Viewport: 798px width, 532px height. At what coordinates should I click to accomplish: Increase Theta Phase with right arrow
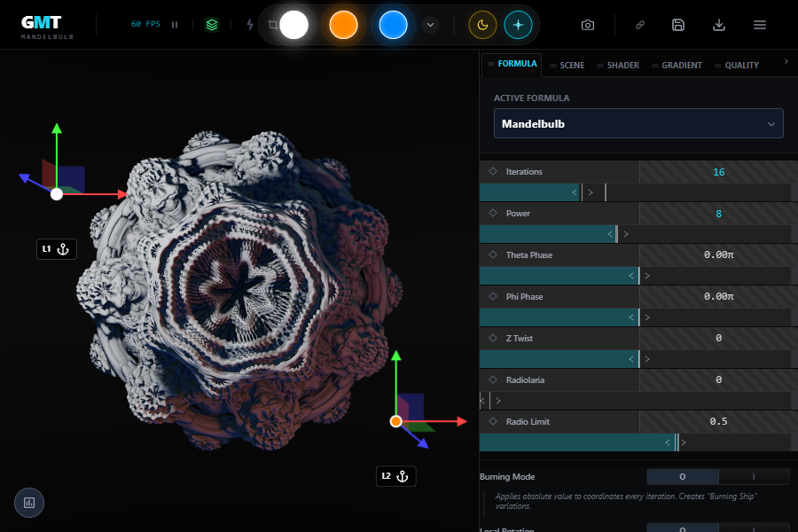point(647,276)
